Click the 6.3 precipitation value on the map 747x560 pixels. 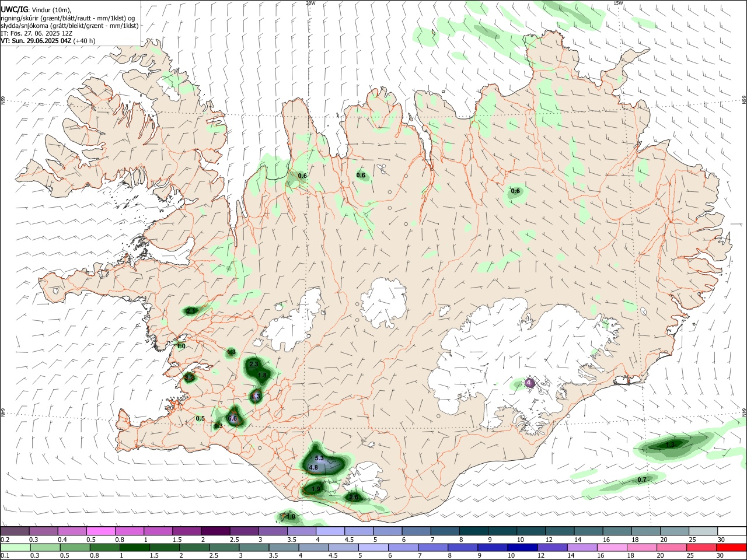pyautogui.click(x=255, y=397)
